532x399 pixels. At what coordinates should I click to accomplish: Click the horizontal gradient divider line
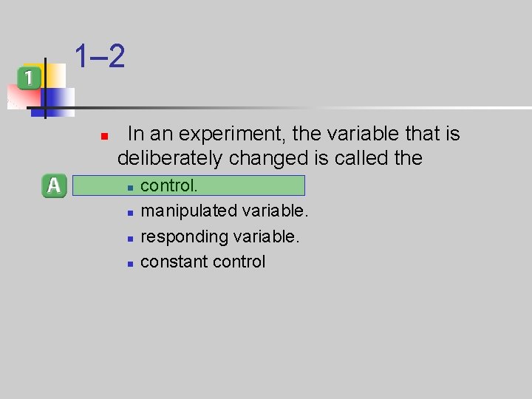(279, 108)
